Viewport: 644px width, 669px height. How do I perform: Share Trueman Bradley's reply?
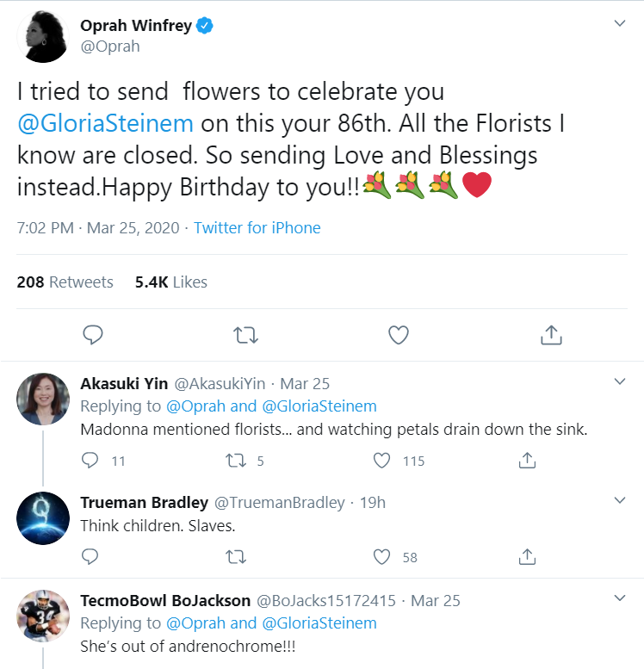[x=528, y=557]
